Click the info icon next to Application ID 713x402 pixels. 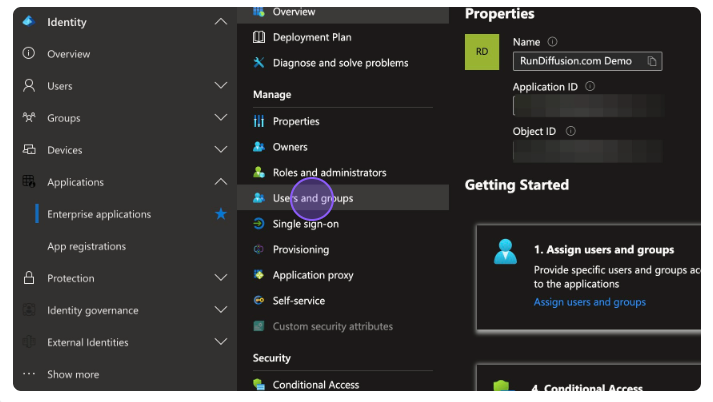point(590,87)
